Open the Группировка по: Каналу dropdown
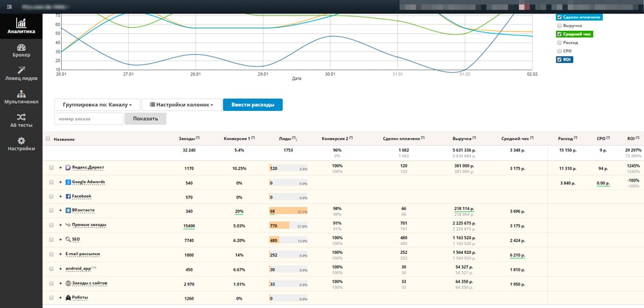The width and height of the screenshot is (644, 308). coord(97,104)
